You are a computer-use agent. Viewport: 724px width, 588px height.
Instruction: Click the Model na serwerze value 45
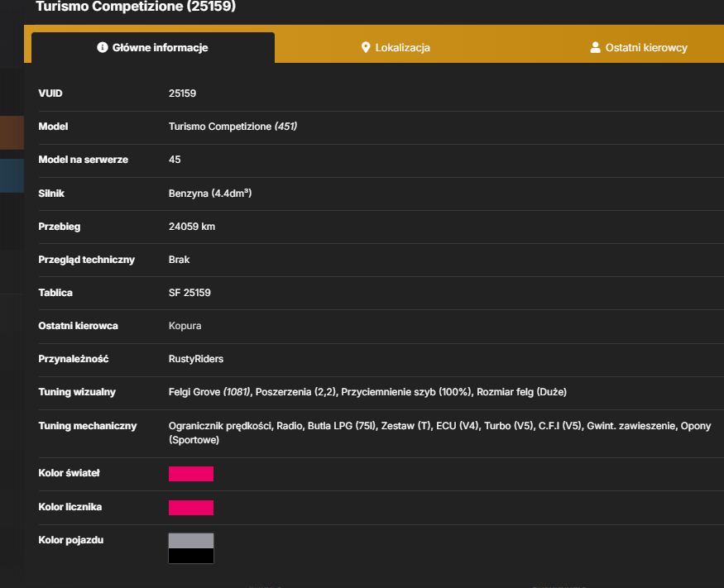[x=175, y=160]
